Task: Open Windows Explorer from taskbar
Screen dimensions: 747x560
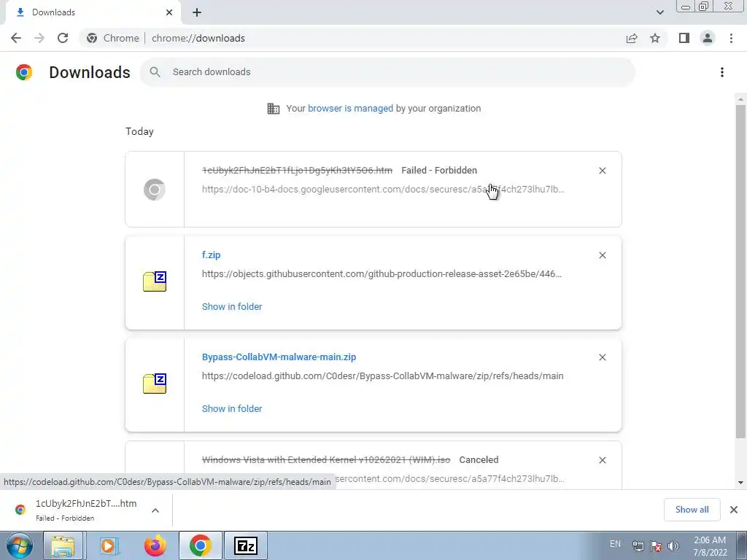Action: pyautogui.click(x=63, y=545)
